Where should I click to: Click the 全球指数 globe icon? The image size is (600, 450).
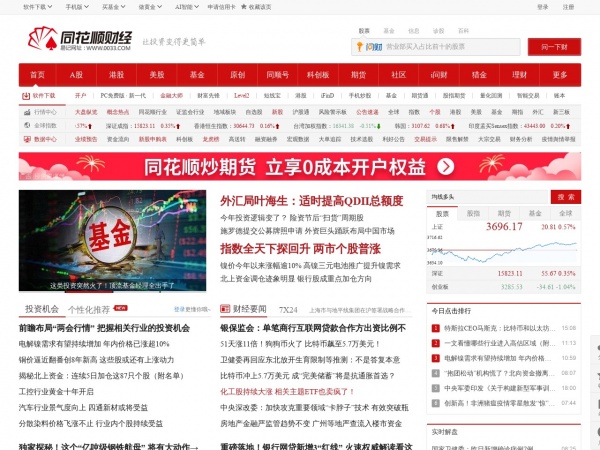[27, 125]
